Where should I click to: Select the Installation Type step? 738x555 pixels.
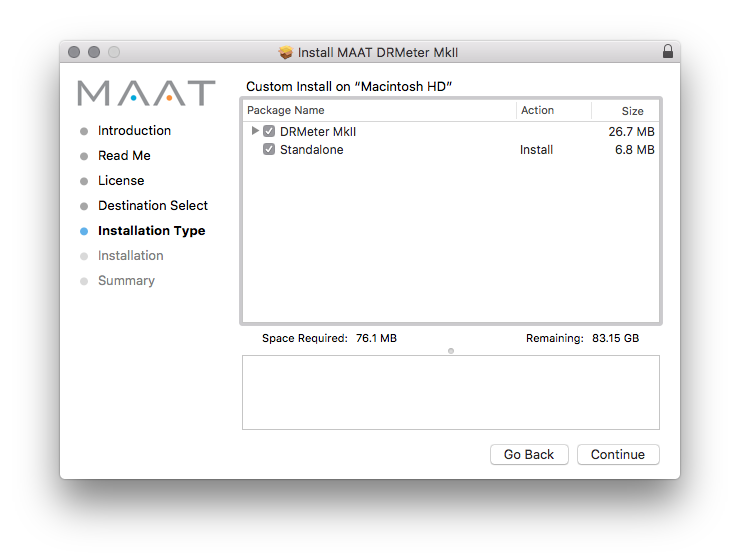152,231
